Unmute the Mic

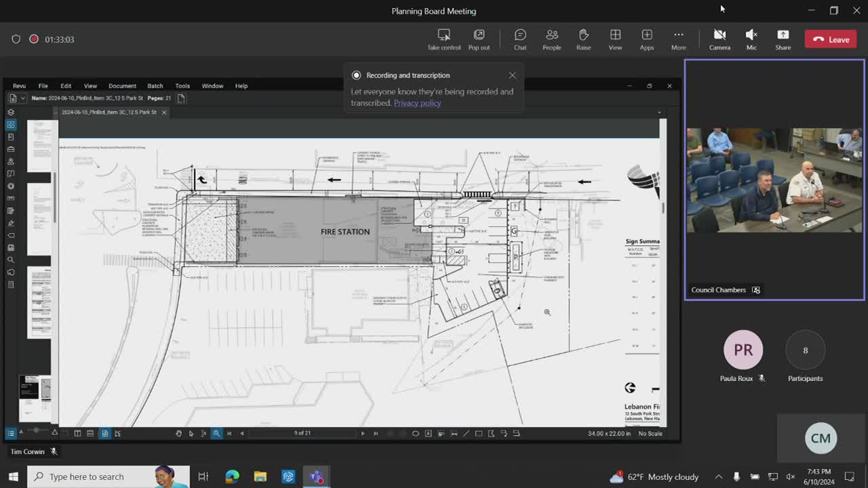coord(751,39)
